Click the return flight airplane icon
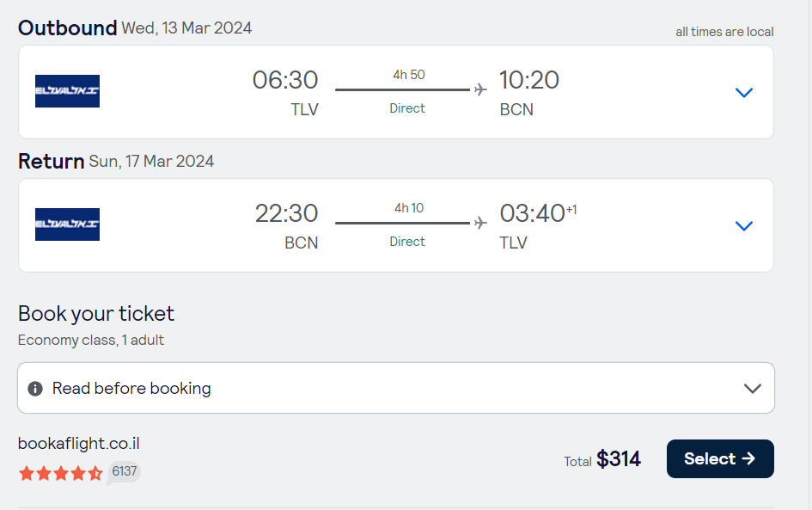This screenshot has width=812, height=510. coord(480,223)
